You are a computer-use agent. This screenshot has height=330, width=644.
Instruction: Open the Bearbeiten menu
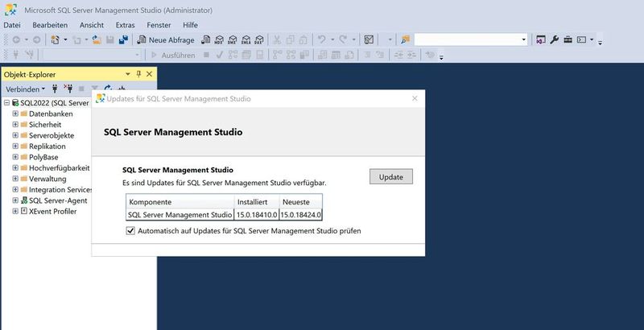(50, 25)
